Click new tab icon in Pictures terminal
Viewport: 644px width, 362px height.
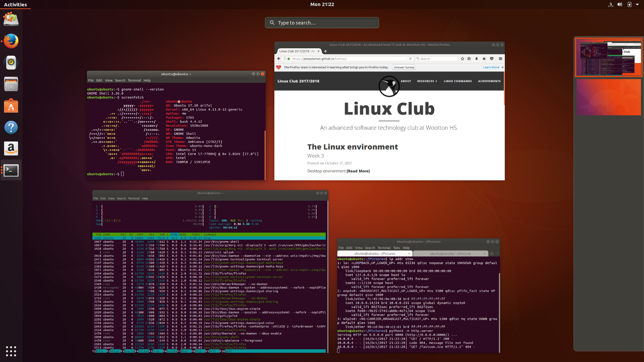(492, 254)
